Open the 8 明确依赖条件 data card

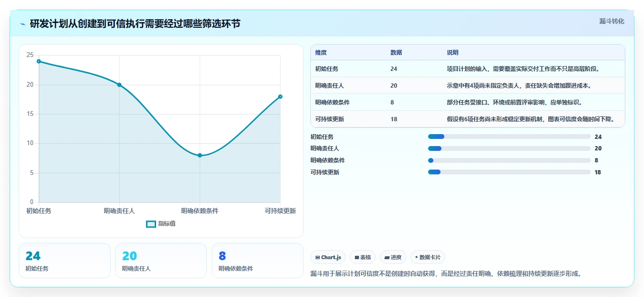[258, 261]
